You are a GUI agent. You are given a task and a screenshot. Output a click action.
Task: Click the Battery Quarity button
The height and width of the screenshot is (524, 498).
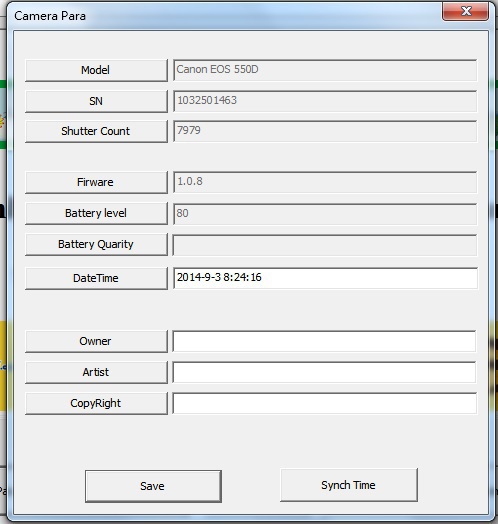96,244
